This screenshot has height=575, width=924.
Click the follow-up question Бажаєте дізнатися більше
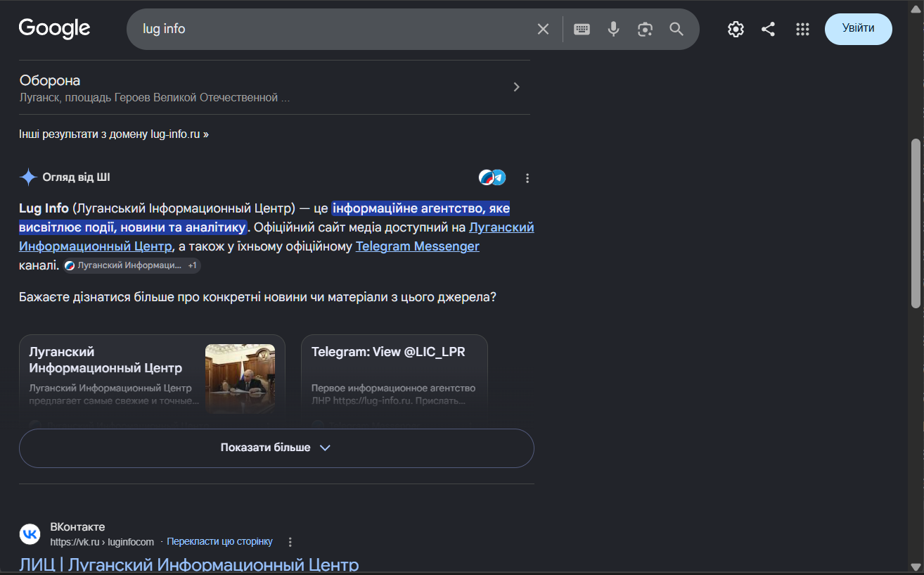(258, 297)
